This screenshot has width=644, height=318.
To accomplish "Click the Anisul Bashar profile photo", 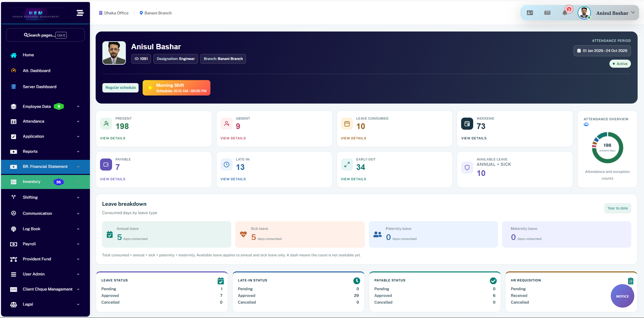I will (114, 53).
